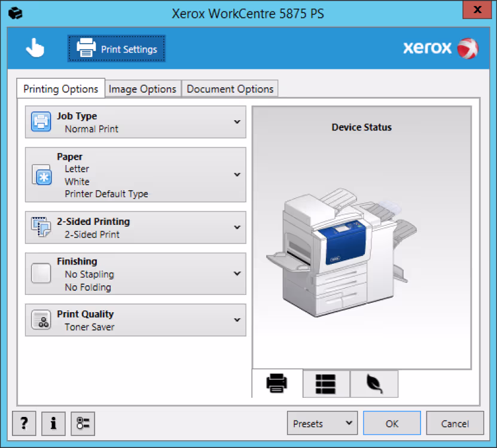Switch to the Document Options tab
The height and width of the screenshot is (448, 497).
tap(230, 89)
